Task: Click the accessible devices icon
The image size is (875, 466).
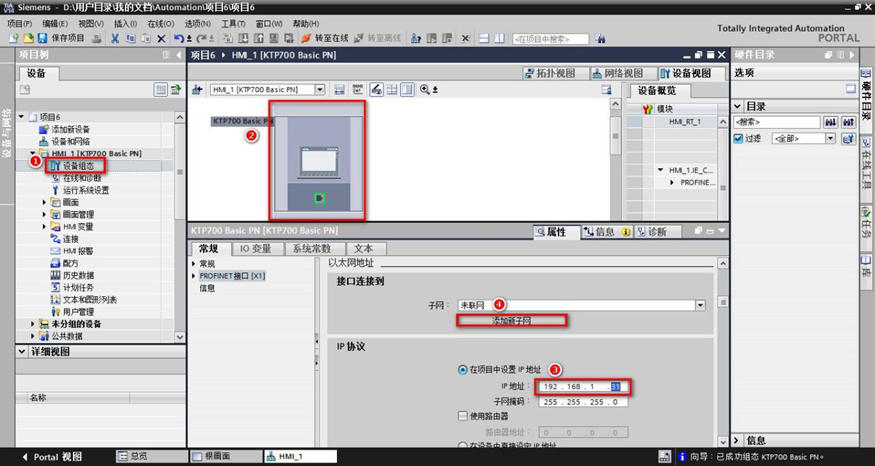Action: (x=416, y=39)
